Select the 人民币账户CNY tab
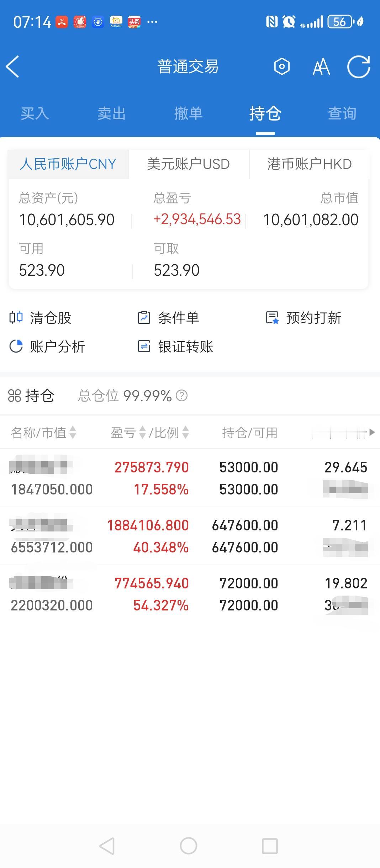 pyautogui.click(x=68, y=164)
